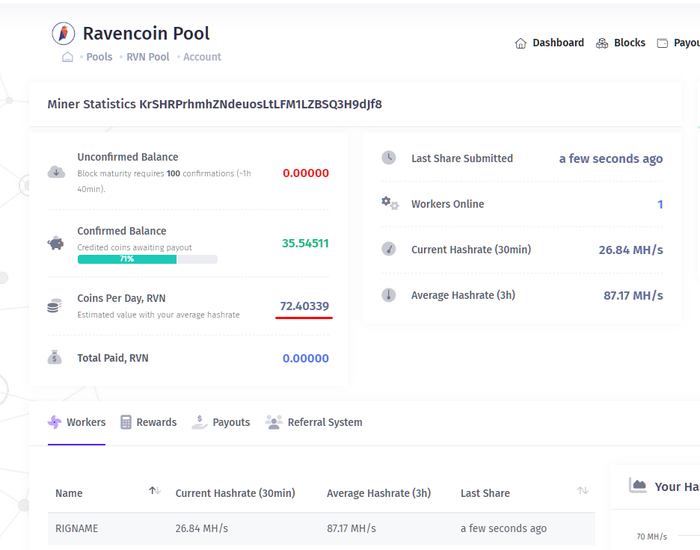
Task: Click the Total Paid money bag icon
Action: point(54,357)
